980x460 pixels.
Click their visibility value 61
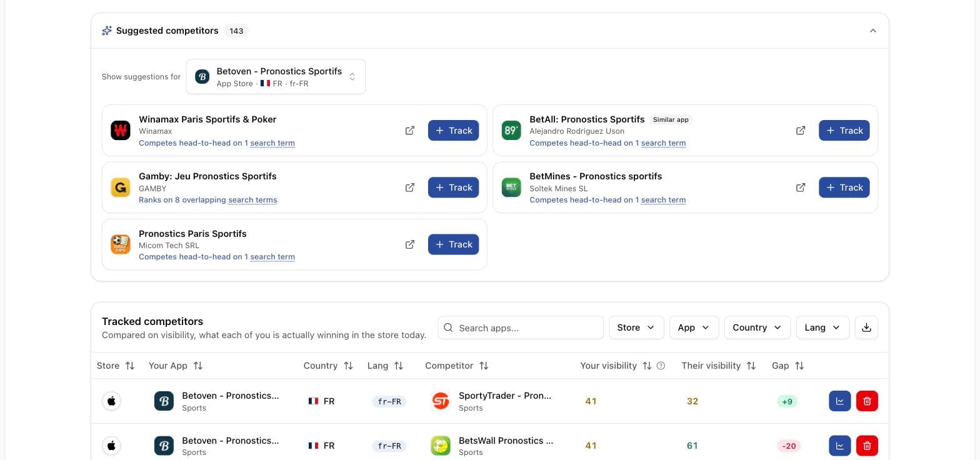click(692, 446)
